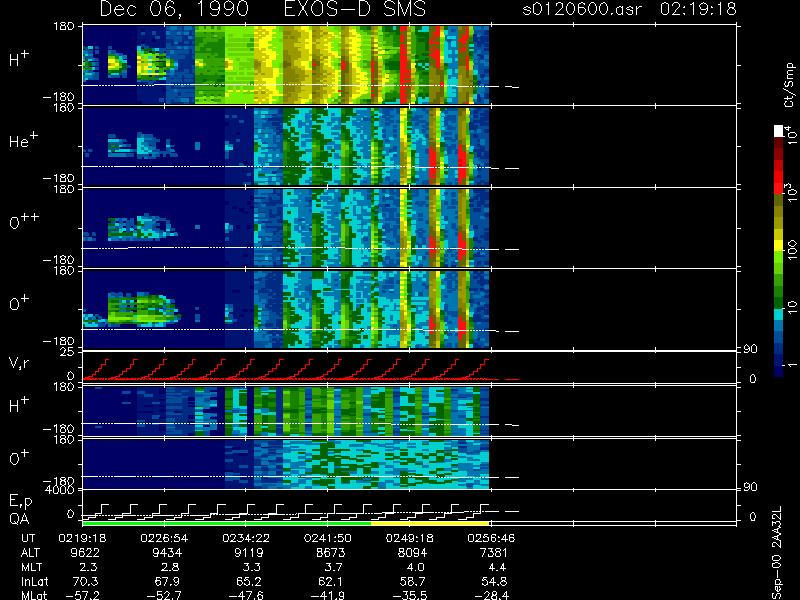
Task: Select the InLat value '54.8'
Action: click(493, 581)
